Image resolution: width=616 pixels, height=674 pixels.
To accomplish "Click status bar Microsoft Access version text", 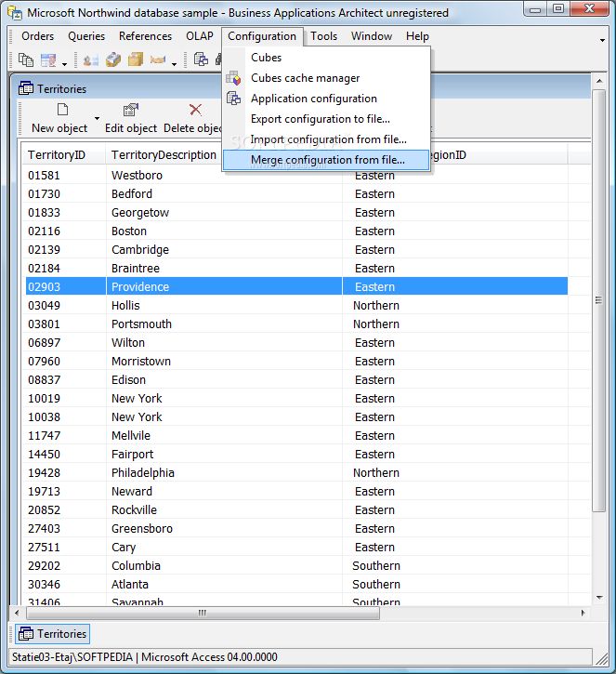I will coord(209,657).
